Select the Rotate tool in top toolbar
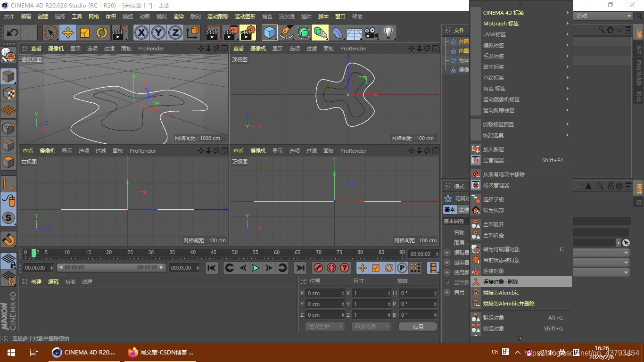 point(102,33)
